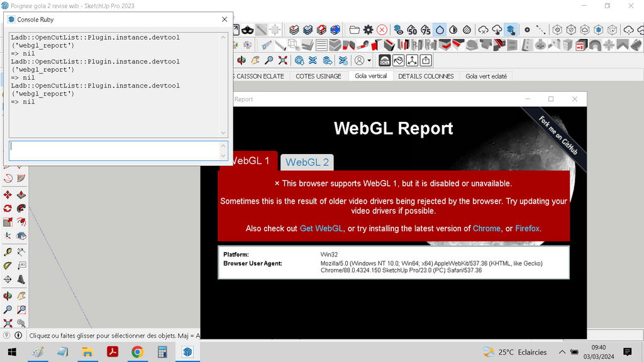Viewport: 644px width, 362px height.
Task: Toggle the half-filled drop style button
Action: coord(453,30)
